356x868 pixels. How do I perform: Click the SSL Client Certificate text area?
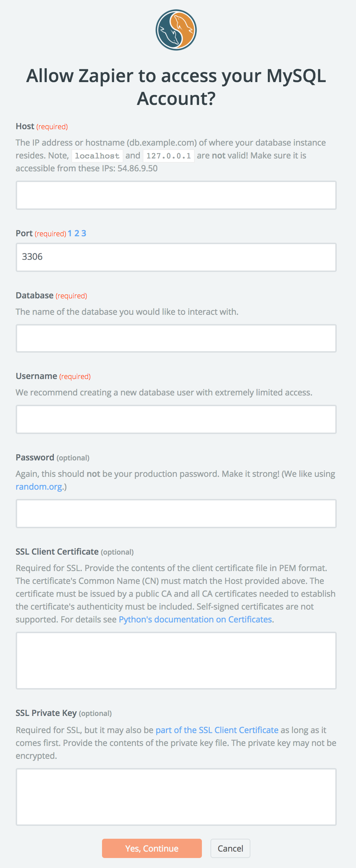point(176,661)
